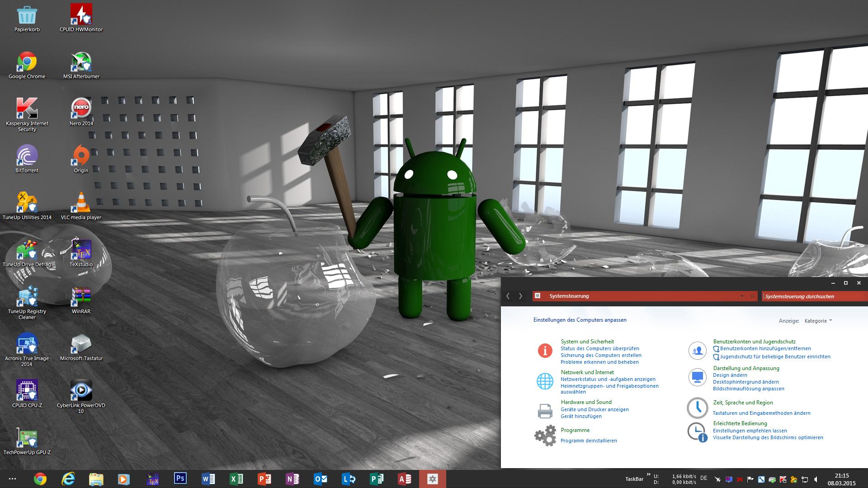Click the network tray icon

pyautogui.click(x=805, y=479)
